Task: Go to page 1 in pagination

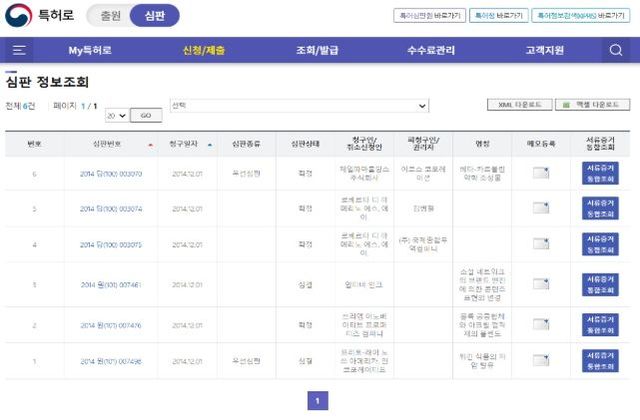Action: (x=317, y=401)
